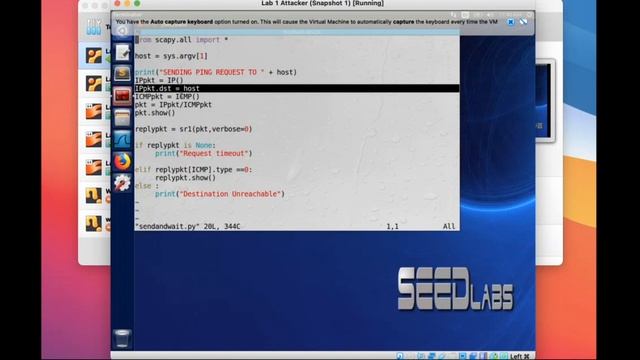Click the 'Request timeout' print line

point(204,153)
